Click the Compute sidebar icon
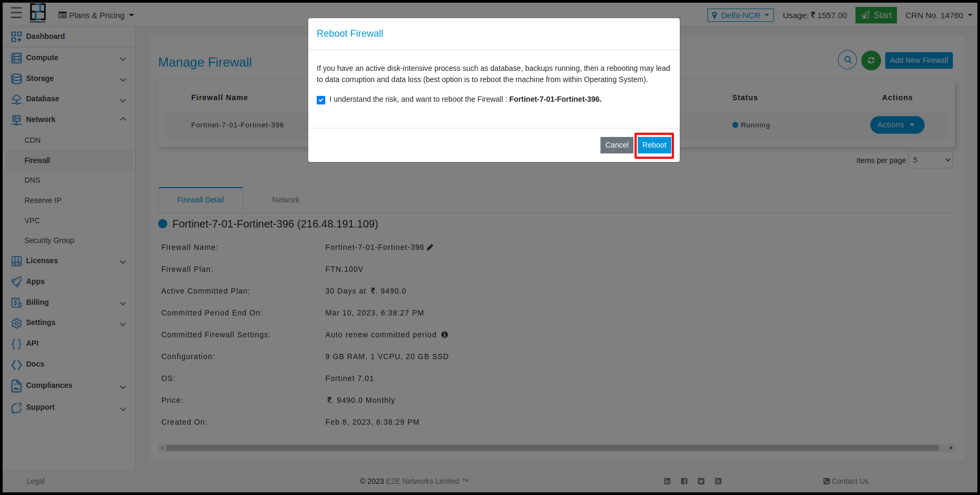 (17, 58)
